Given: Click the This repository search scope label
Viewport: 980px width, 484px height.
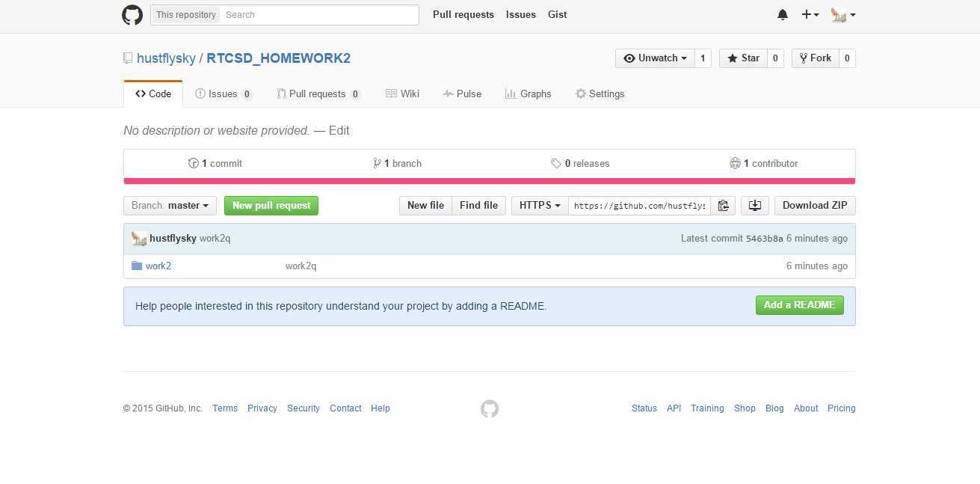Looking at the screenshot, I should 186,15.
